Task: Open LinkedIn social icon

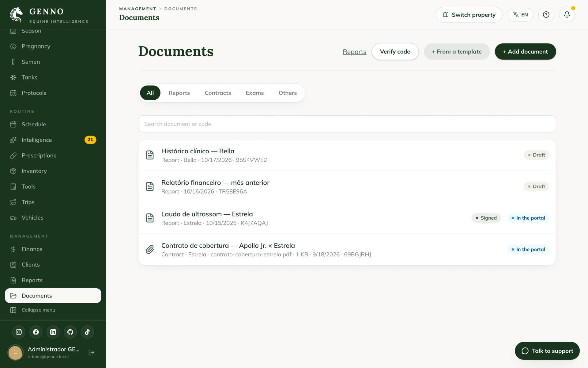Action: 53,332
